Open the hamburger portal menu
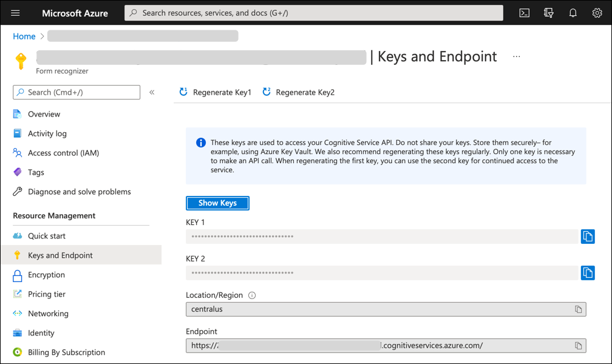 15,13
